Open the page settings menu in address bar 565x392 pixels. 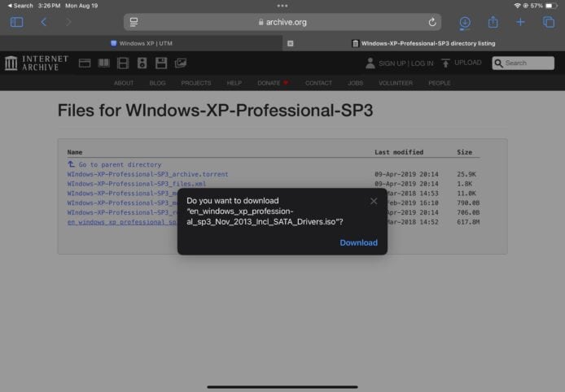pos(134,22)
